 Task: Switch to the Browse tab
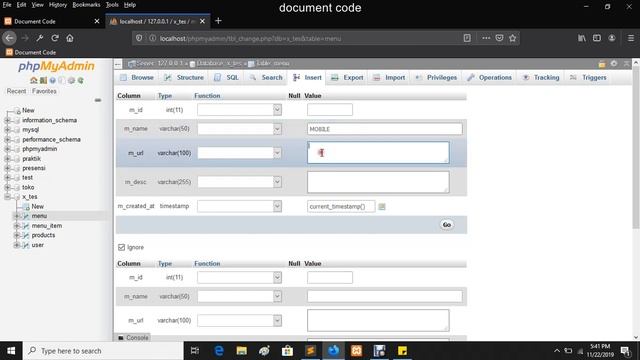(137, 78)
